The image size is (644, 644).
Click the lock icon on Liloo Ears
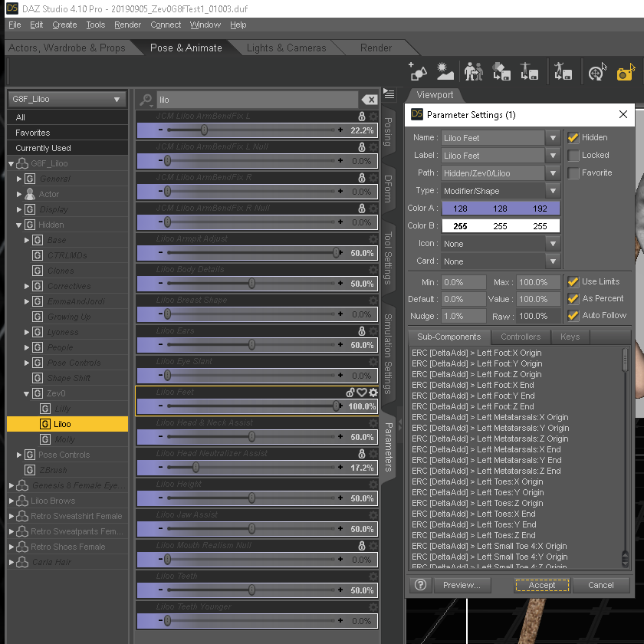(x=361, y=331)
